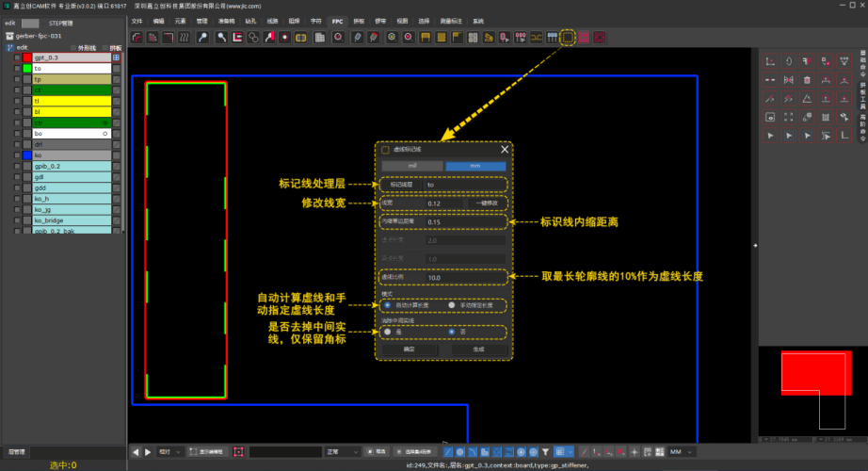Click the red E-shaped icon in toolbar
The width and height of the screenshot is (868, 471).
[x=237, y=38]
